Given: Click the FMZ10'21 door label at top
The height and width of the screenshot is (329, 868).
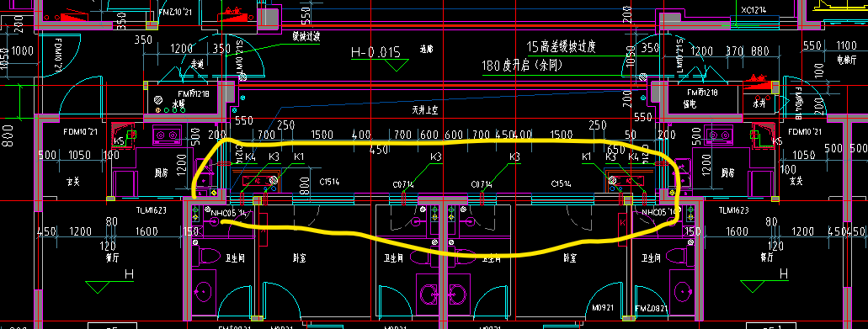Looking at the screenshot, I should 174,12.
